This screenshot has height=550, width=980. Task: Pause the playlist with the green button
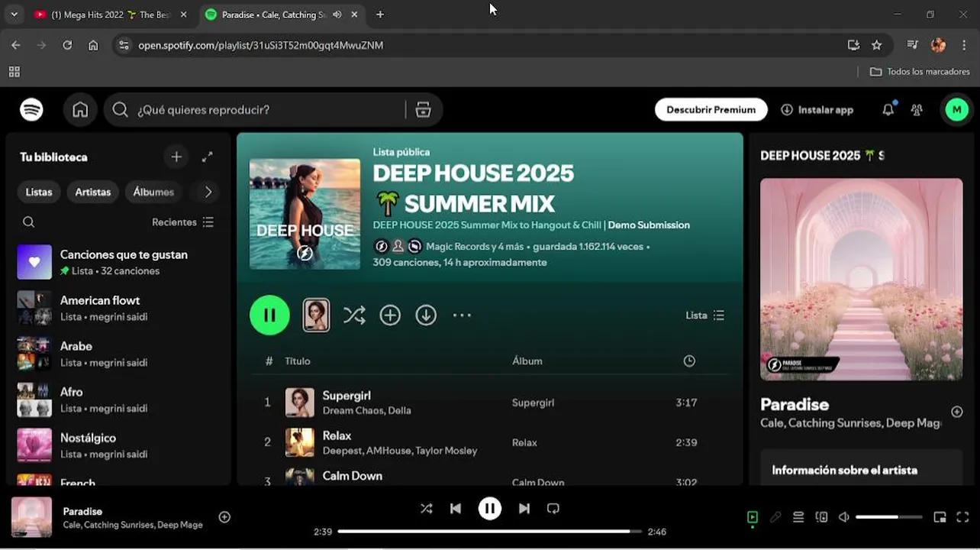[x=269, y=315]
